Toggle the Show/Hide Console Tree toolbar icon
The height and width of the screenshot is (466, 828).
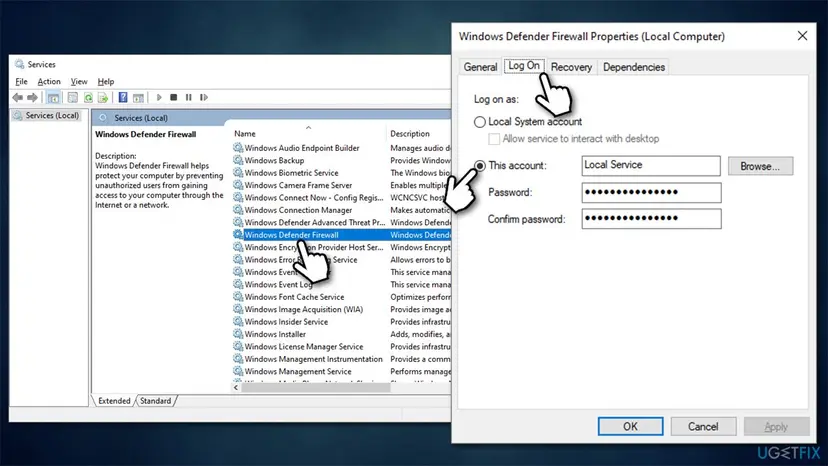53,97
